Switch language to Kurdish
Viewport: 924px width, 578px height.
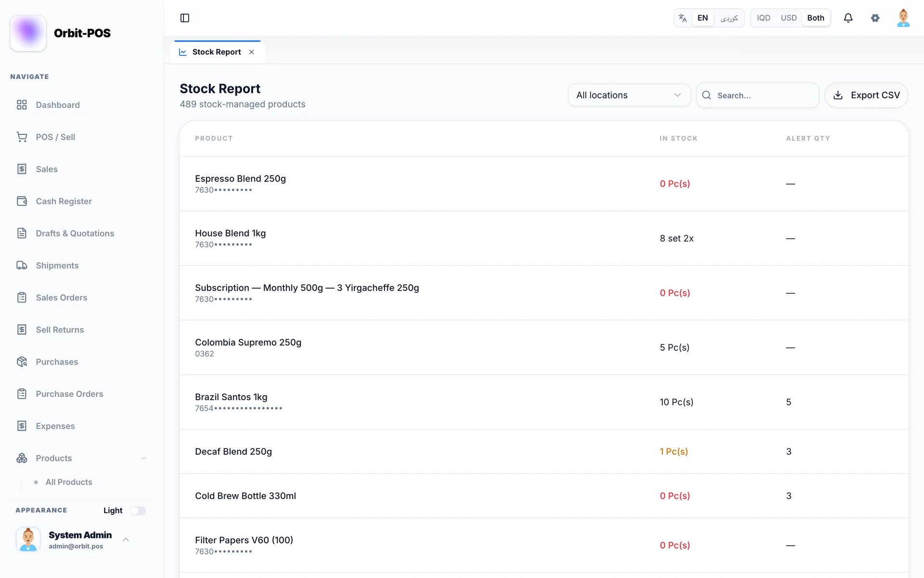coord(729,18)
